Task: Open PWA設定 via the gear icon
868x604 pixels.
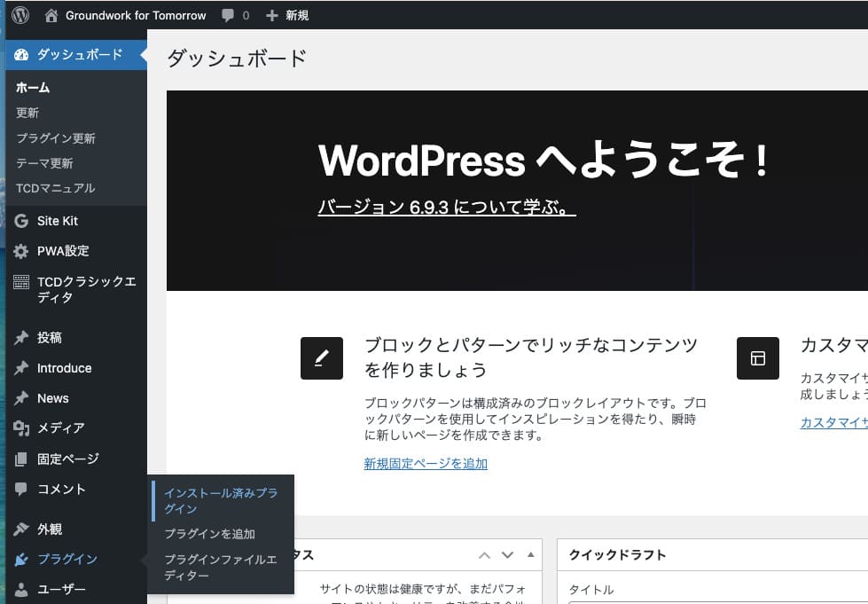Action: [x=20, y=251]
